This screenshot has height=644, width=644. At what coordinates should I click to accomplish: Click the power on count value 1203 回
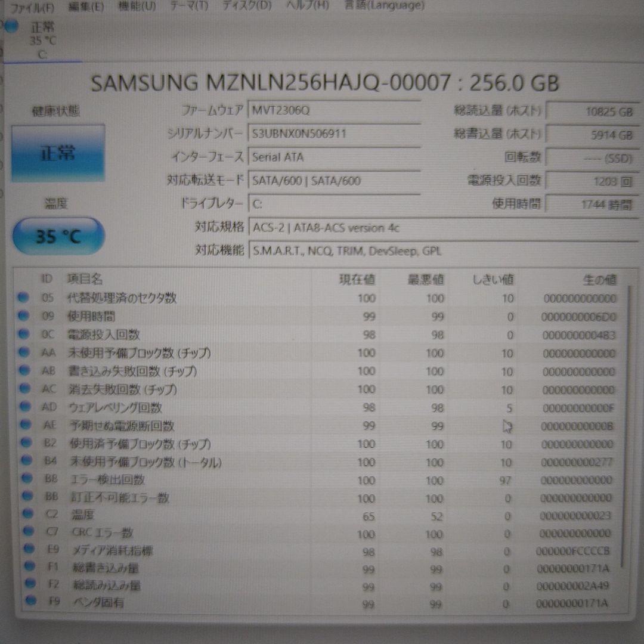[x=592, y=181]
